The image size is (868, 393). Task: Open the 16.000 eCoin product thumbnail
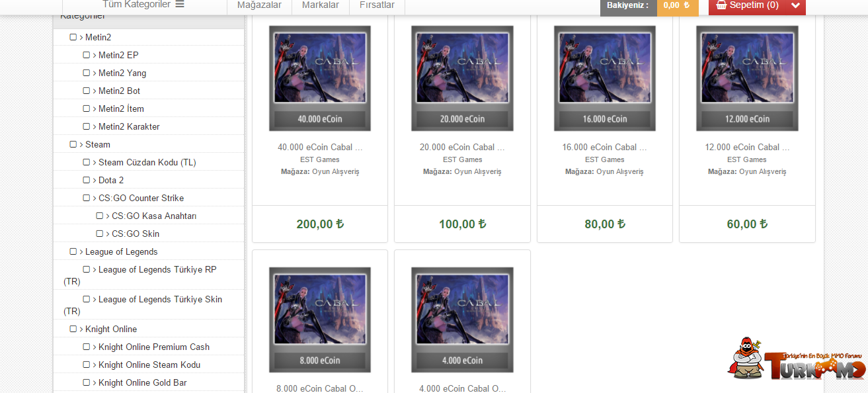[x=605, y=78]
